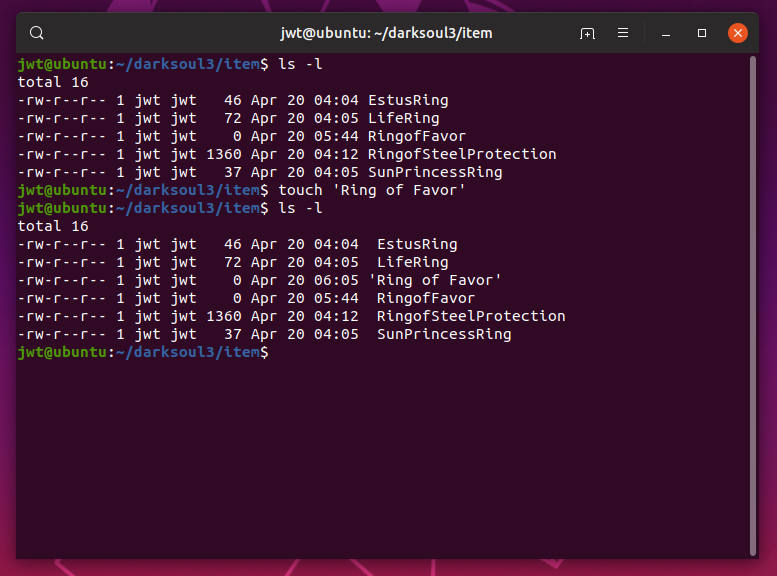
Task: Click LifeRing in the first listing
Action: pyautogui.click(x=403, y=118)
